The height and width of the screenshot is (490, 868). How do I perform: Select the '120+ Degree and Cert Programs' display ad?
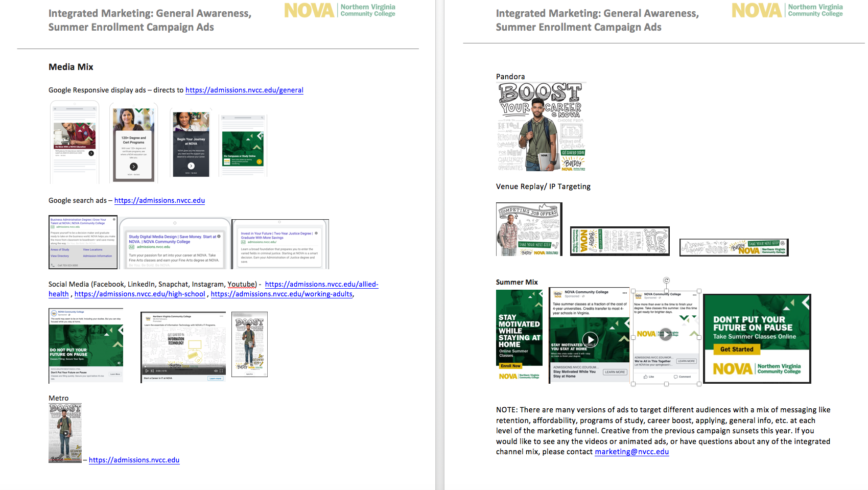pyautogui.click(x=133, y=143)
